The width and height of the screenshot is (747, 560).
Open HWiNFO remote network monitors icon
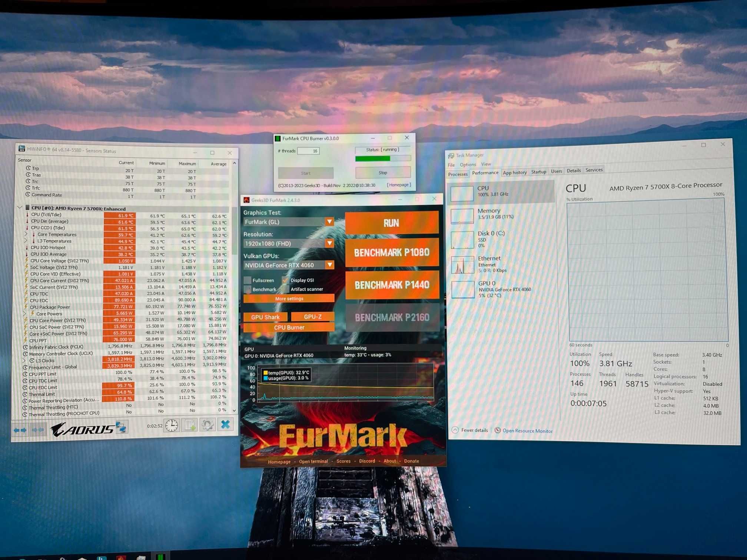coord(122,427)
